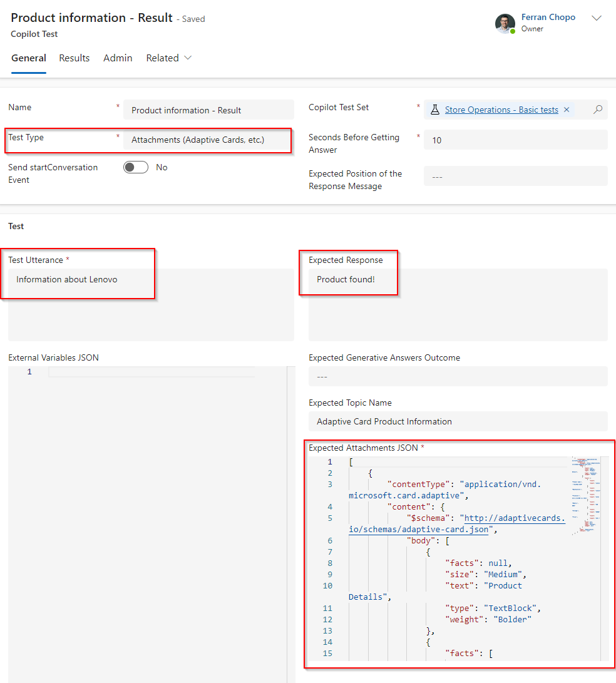The width and height of the screenshot is (616, 683).
Task: Open the Test Type dropdown
Action: 208,140
